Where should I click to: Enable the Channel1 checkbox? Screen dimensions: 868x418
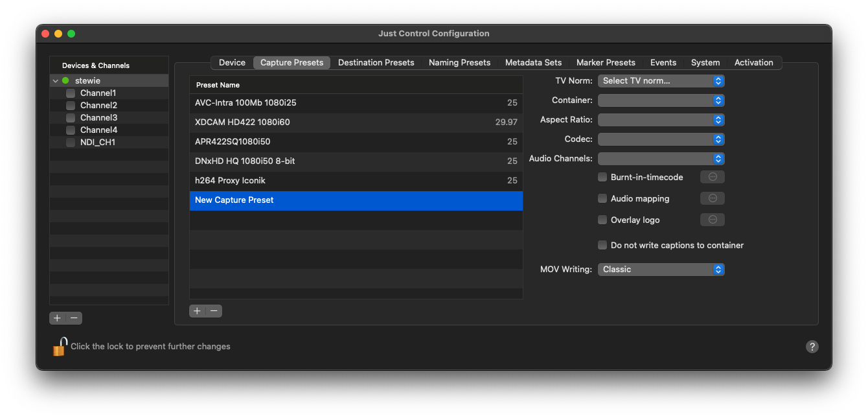point(71,93)
